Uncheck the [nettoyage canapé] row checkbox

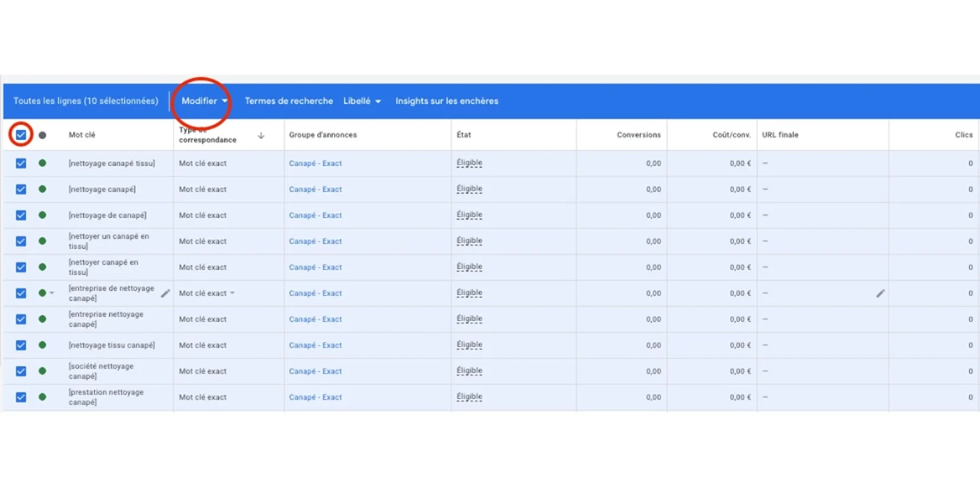pyautogui.click(x=21, y=189)
